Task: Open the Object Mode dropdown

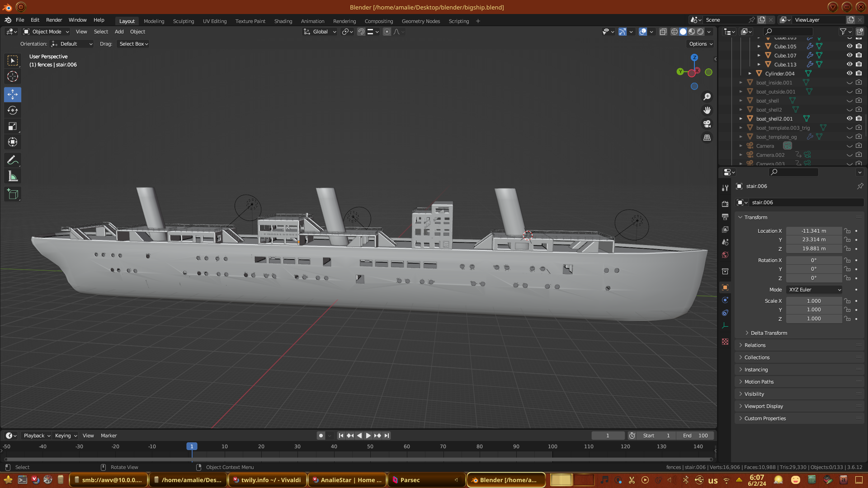Action: [46, 32]
